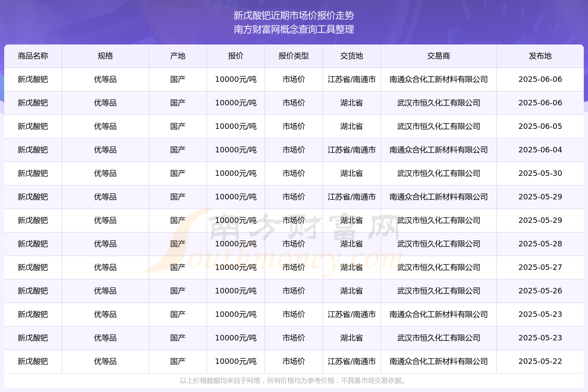This screenshot has height=392, width=588.
Task: Click 武汉市恒久化工有限公司 in the 2025-06-05 row
Action: point(438,126)
